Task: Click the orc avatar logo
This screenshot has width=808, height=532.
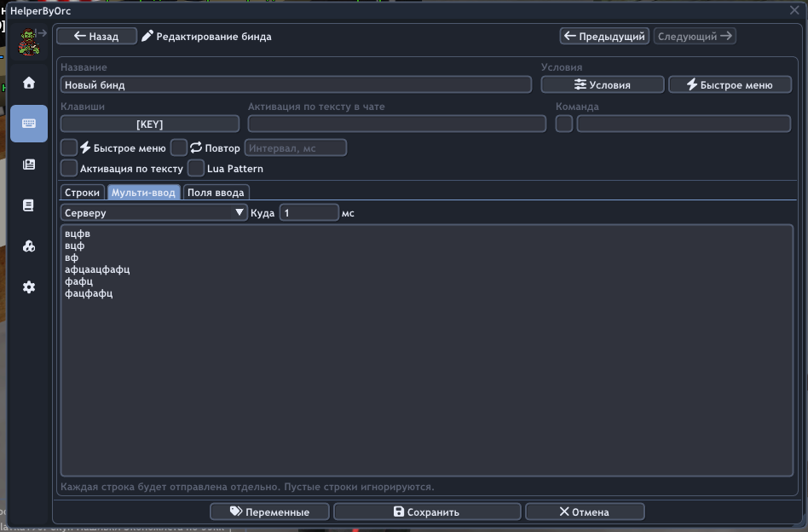Action: (x=27, y=40)
